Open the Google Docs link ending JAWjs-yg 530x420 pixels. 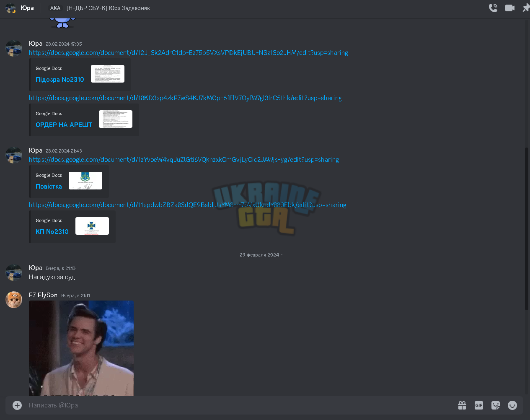click(x=184, y=160)
